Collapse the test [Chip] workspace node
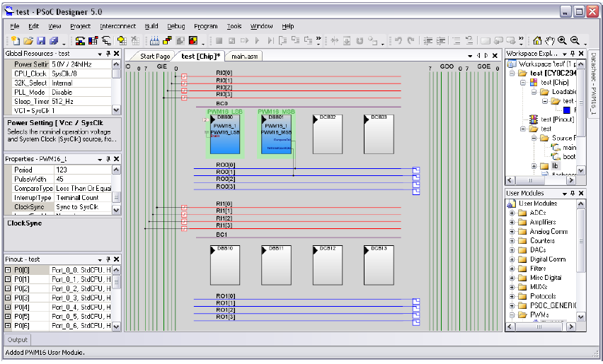Screen dimensions: 603x364 click(x=522, y=83)
